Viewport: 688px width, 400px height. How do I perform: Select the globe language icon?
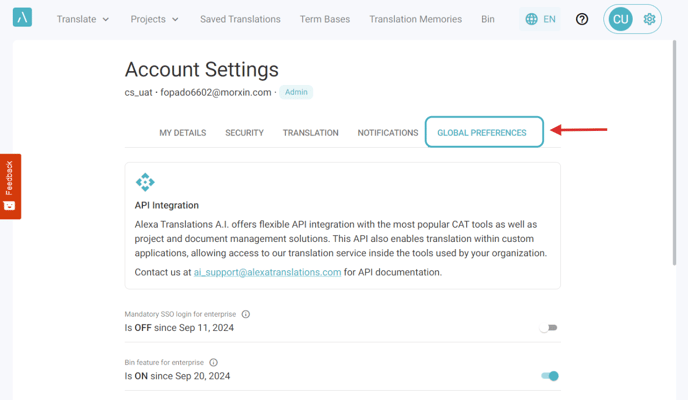point(531,19)
